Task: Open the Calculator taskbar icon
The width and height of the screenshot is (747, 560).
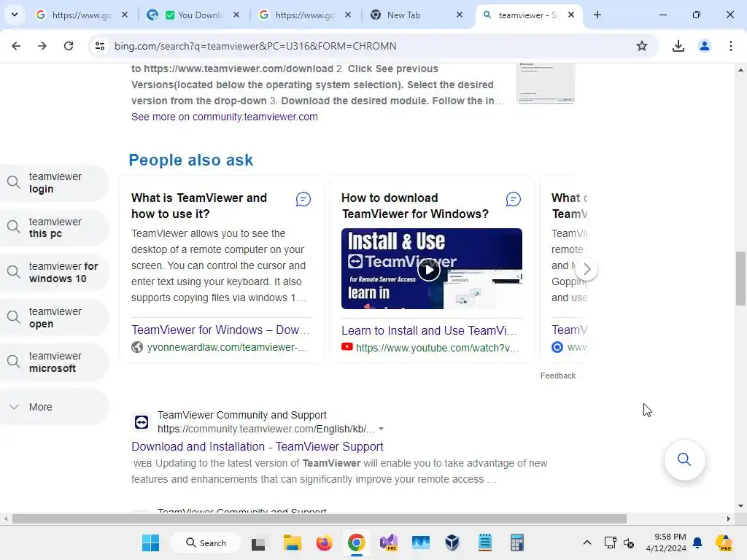Action: pyautogui.click(x=517, y=542)
